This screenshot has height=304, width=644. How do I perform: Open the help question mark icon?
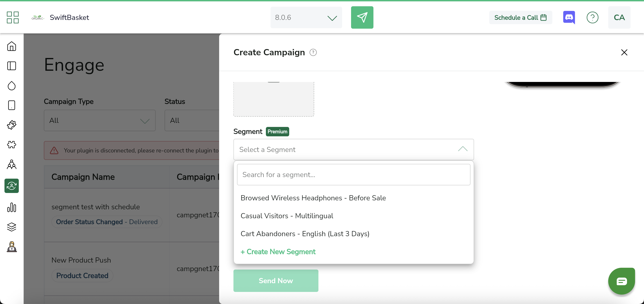[592, 17]
